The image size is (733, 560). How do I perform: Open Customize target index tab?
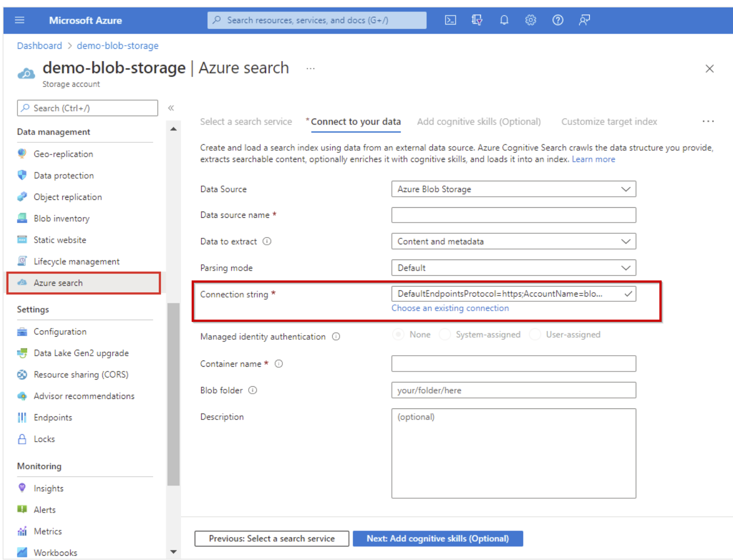click(x=609, y=121)
